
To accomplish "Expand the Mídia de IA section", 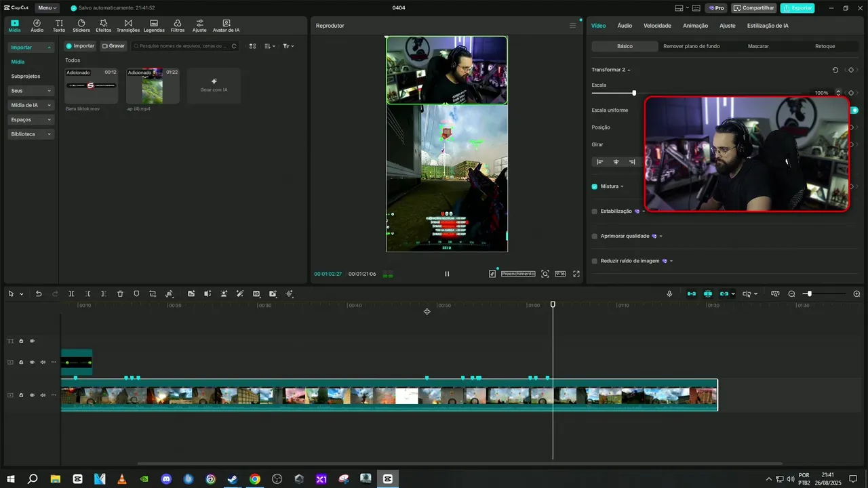I will coord(49,105).
